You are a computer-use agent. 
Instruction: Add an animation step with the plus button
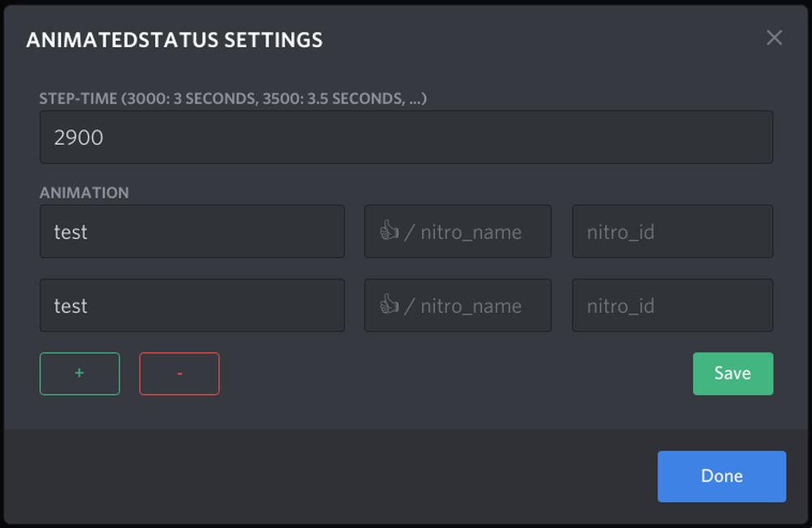(80, 374)
